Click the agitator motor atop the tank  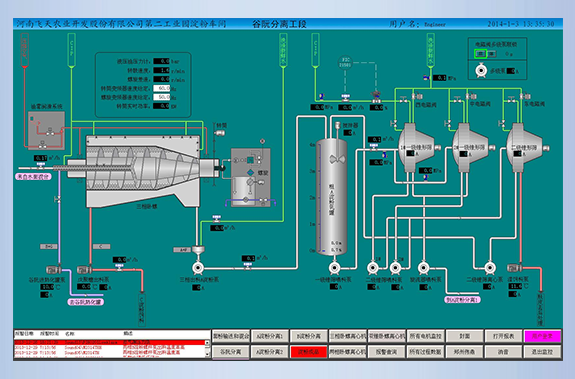point(338,126)
